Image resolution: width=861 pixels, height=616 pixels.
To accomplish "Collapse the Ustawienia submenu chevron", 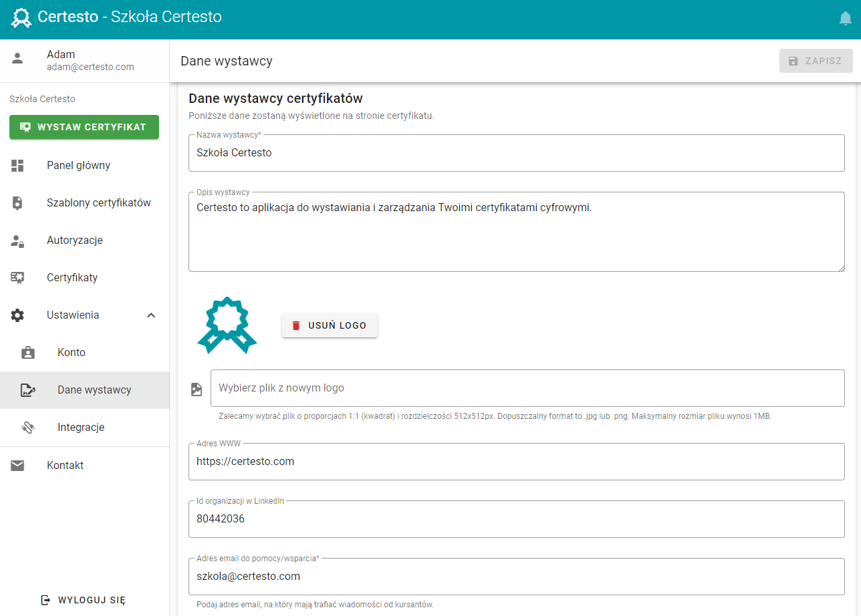I will [x=151, y=315].
